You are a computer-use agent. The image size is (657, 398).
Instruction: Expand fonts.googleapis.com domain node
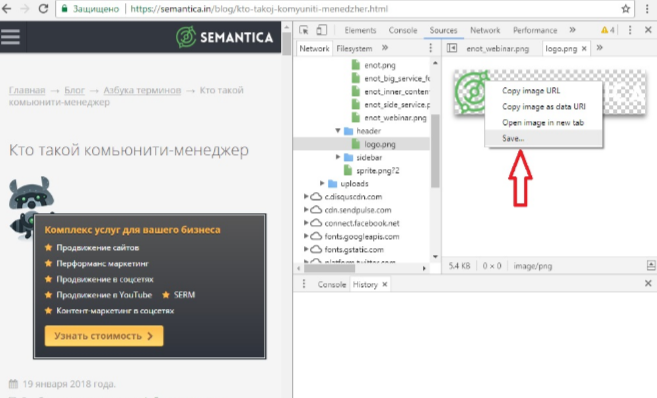click(306, 236)
